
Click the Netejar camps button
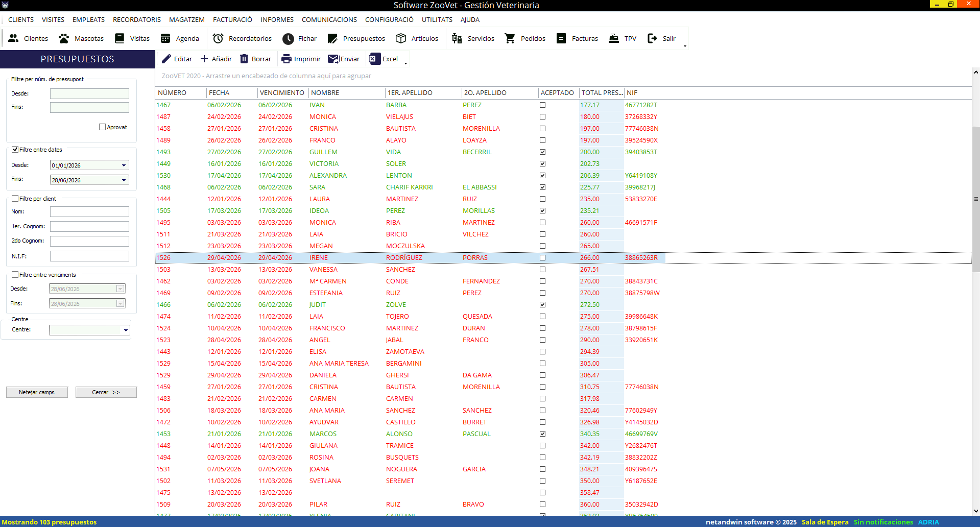click(37, 392)
